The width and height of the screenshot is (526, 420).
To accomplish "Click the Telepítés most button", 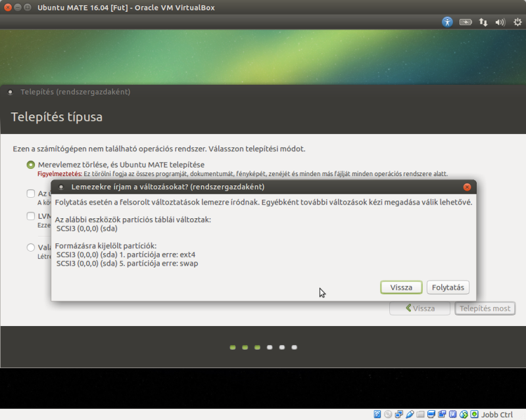I will 485,308.
